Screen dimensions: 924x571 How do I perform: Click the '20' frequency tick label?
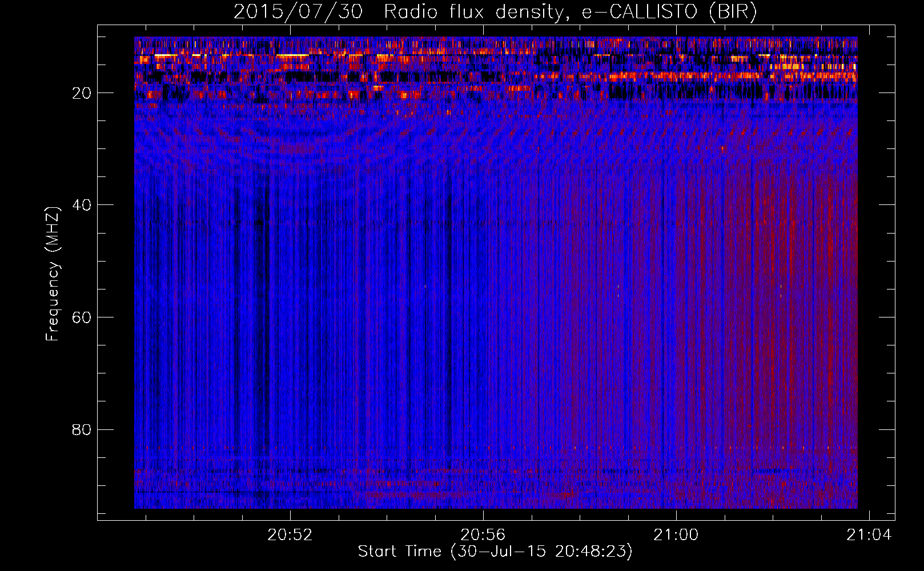82,93
